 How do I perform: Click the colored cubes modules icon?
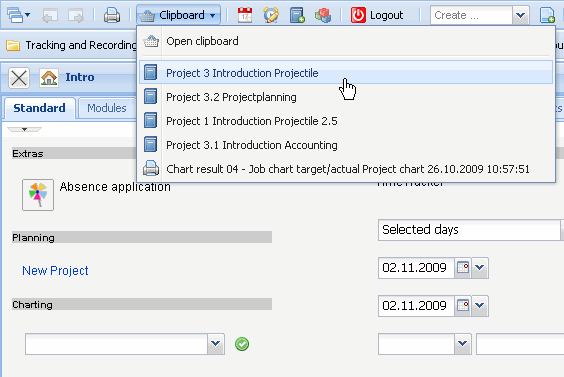tap(323, 15)
